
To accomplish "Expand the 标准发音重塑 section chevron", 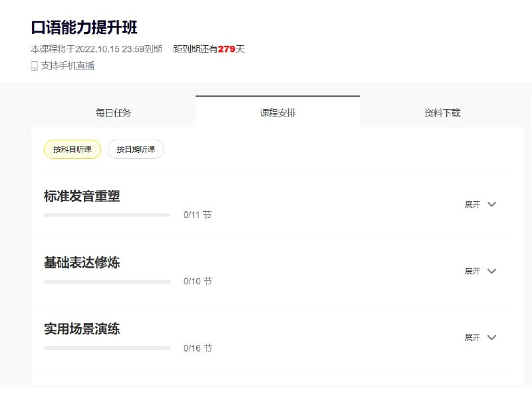I will point(491,204).
